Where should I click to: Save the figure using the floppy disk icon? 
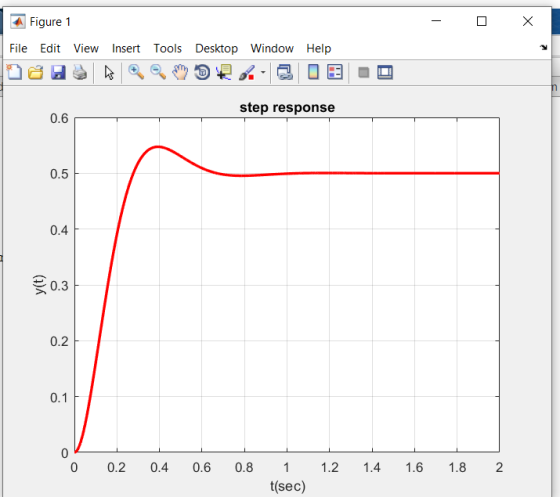[x=58, y=72]
